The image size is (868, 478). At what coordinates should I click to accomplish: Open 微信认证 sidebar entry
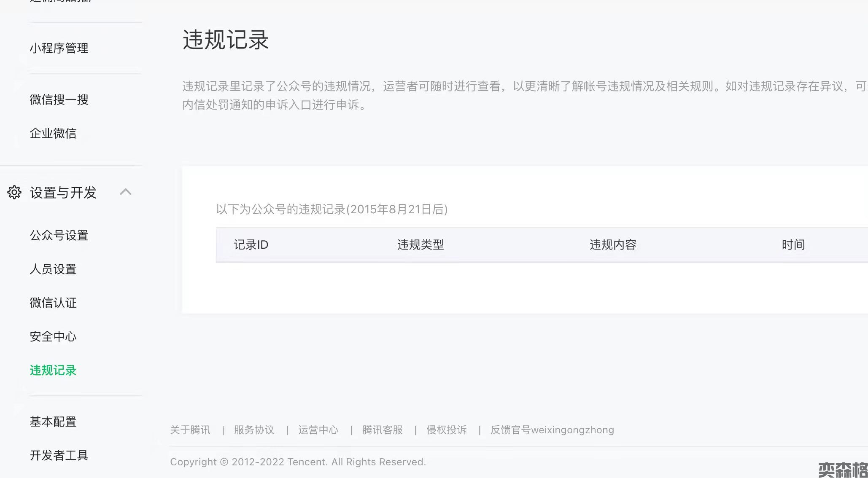click(x=53, y=303)
